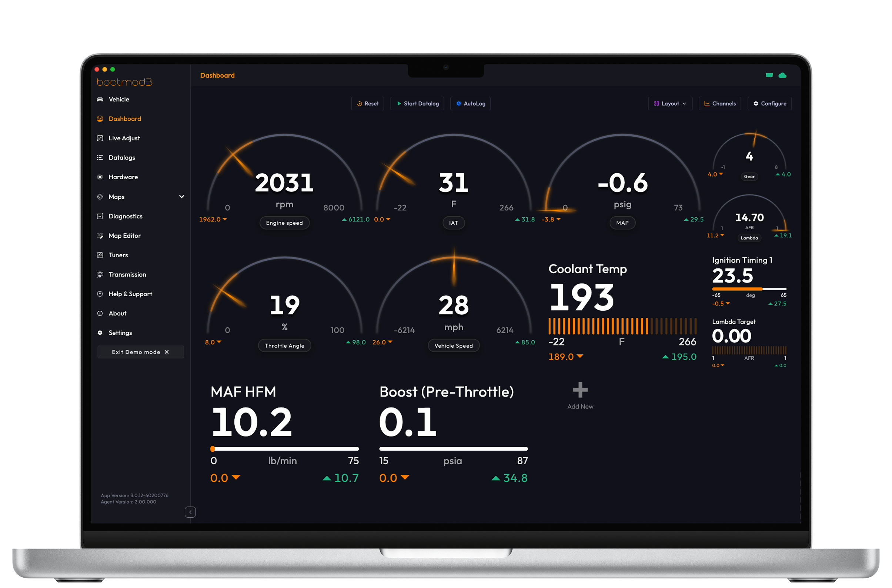
Task: Click the Gear gauge label
Action: 750,177
